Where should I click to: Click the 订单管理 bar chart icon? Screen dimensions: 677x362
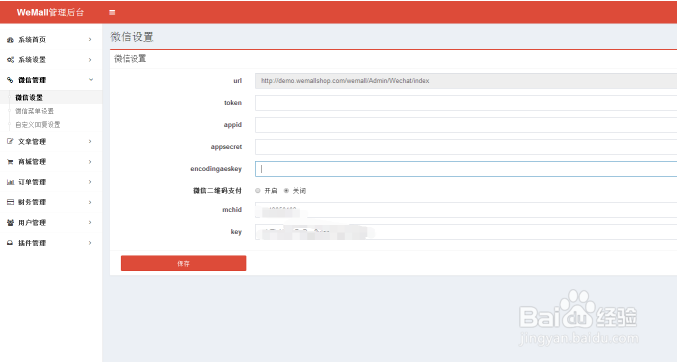(x=10, y=182)
